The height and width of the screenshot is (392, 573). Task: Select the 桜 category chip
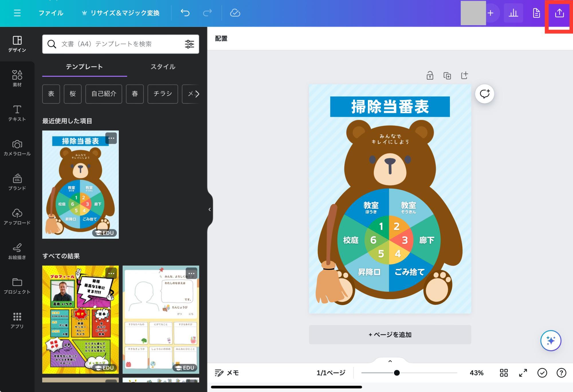click(72, 94)
